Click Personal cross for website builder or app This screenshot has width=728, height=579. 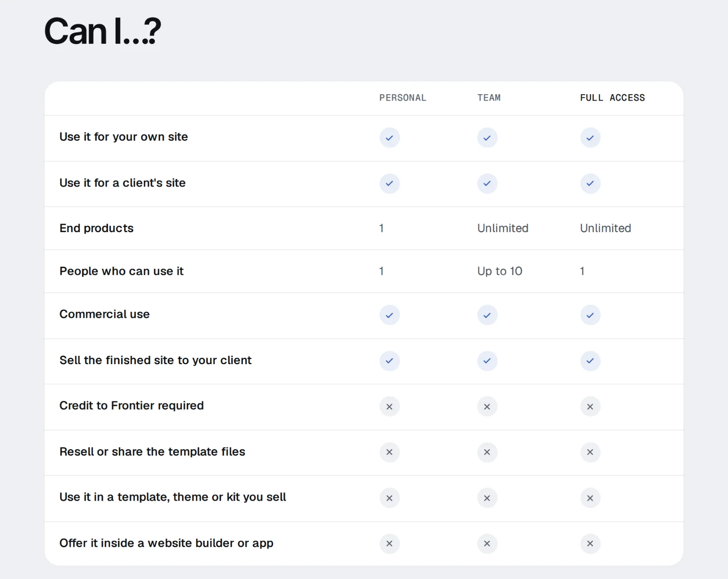[x=389, y=543]
